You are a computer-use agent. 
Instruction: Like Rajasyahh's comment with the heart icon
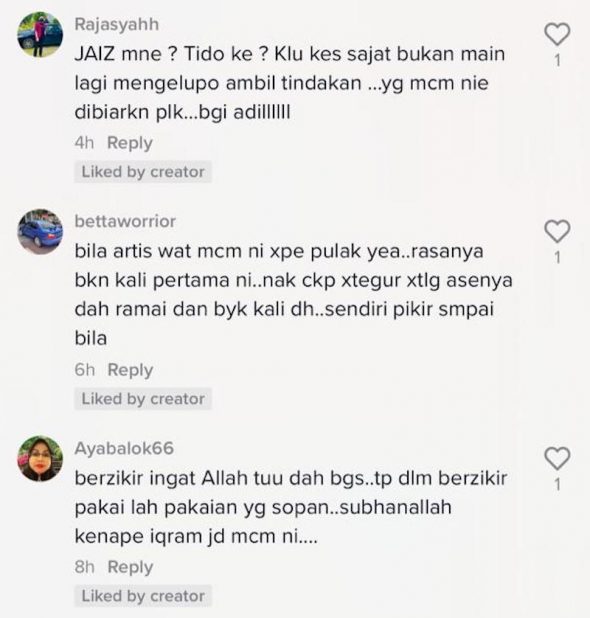click(557, 34)
